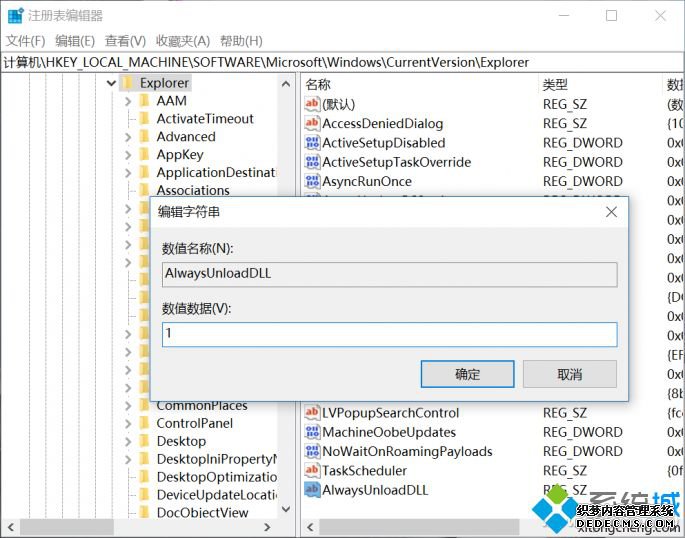
Task: Cancel the edit string dialog with 取消
Action: click(x=570, y=374)
